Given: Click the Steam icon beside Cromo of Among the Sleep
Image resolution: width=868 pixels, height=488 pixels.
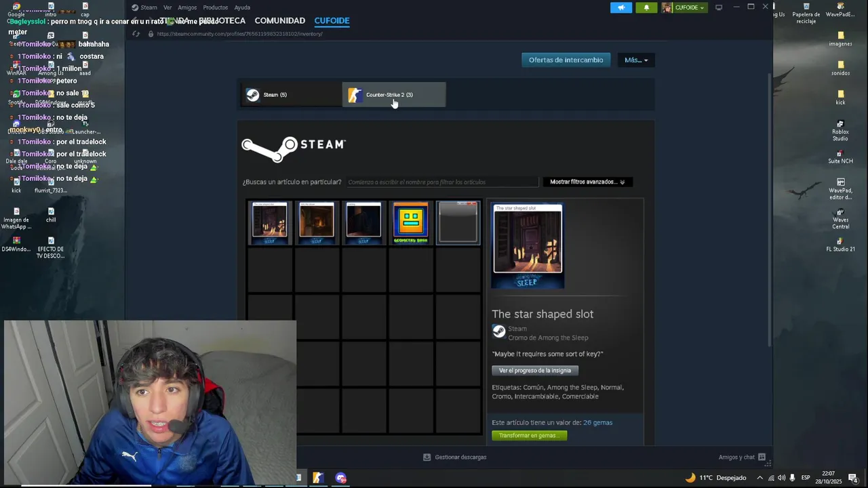Looking at the screenshot, I should (499, 331).
